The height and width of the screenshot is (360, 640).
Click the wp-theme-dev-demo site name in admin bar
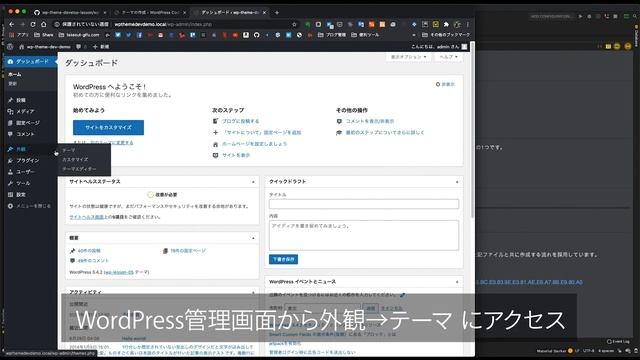pos(44,47)
